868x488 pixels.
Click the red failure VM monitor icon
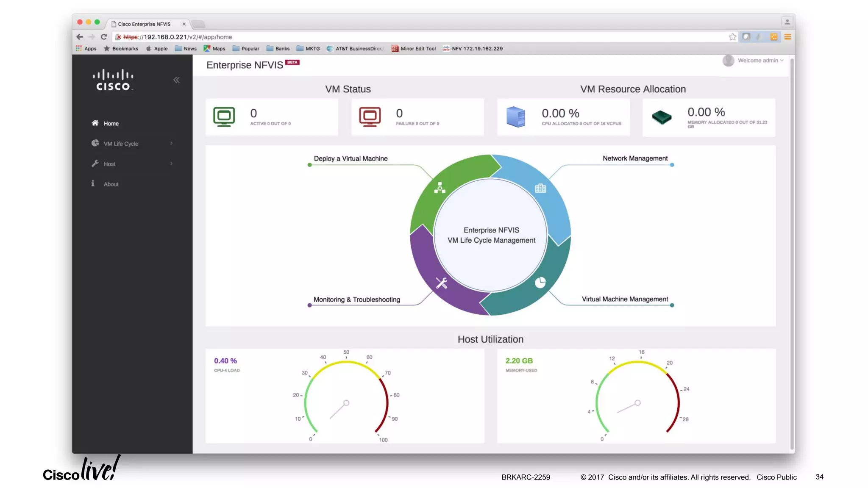370,117
